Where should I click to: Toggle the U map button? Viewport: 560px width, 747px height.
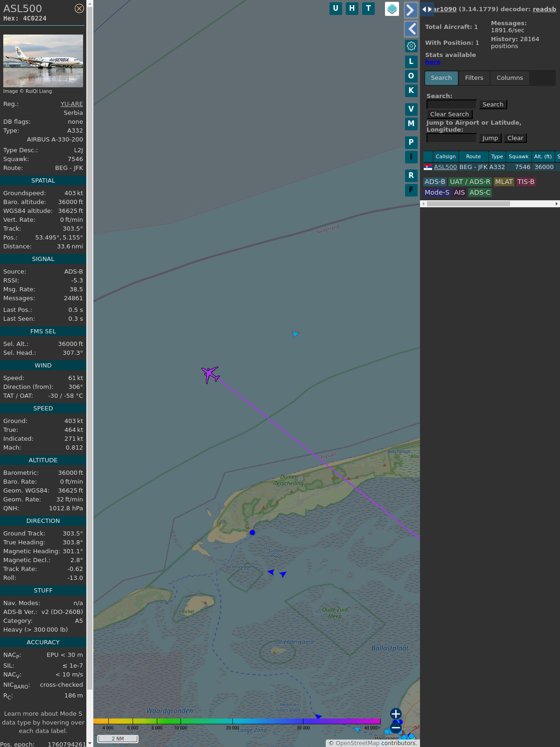point(336,8)
